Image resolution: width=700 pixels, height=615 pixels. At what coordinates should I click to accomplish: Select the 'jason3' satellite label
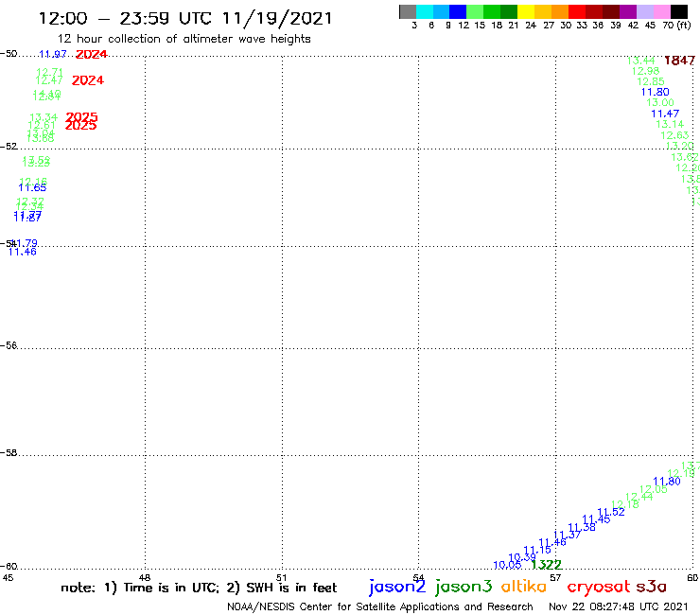464,587
